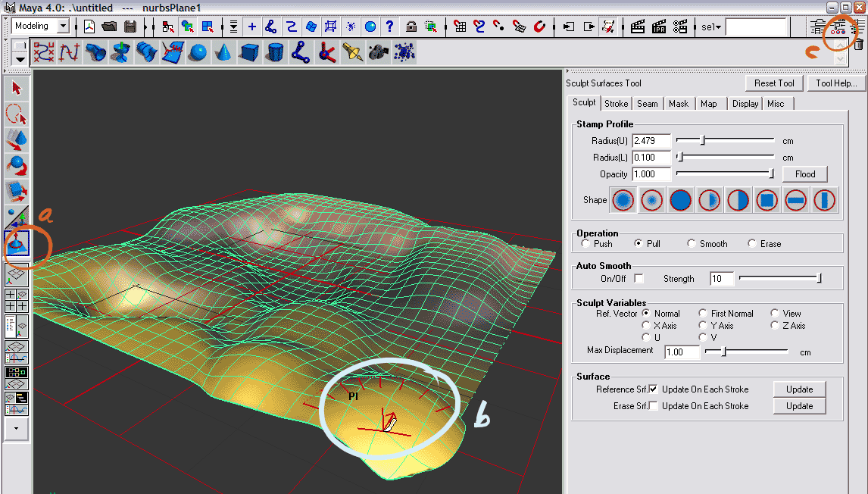Open the Modeling menu set dropdown
868x494 pixels.
point(62,27)
